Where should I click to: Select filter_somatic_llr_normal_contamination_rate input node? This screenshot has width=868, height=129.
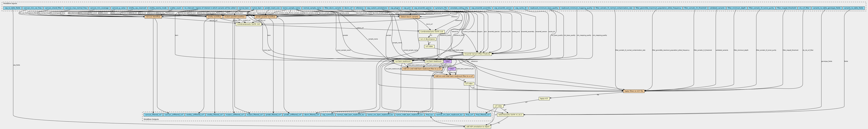tap(614, 8)
